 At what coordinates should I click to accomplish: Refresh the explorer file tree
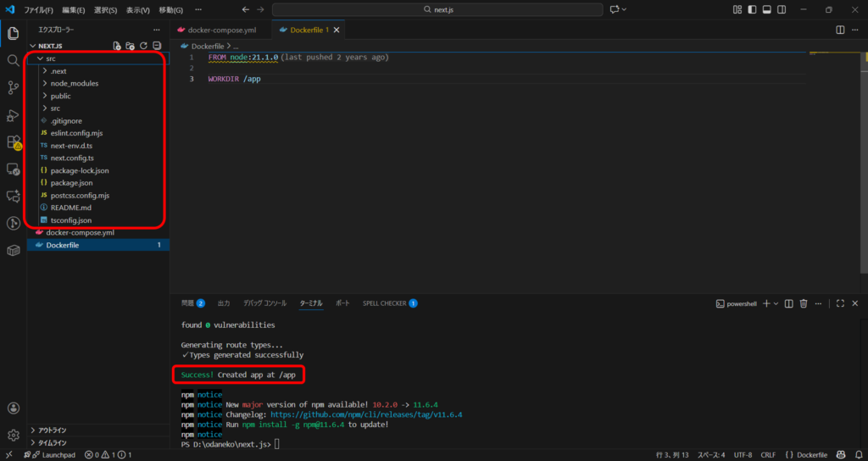(143, 46)
